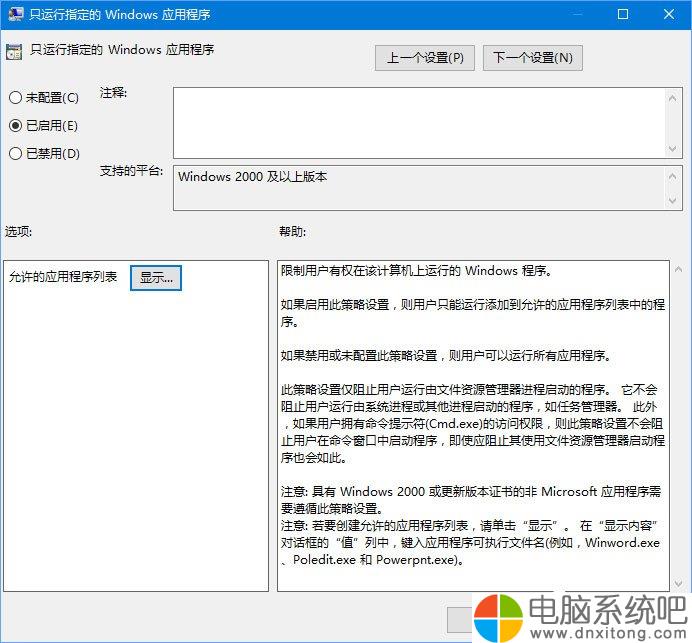This screenshot has height=643, width=692.
Task: Click the 支持的平台 box scroll-up arrow
Action: [x=673, y=177]
